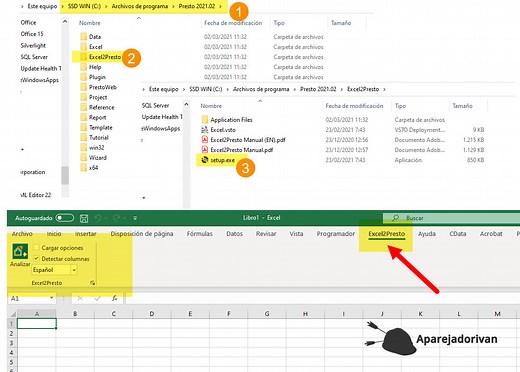520x372 pixels.
Task: Click the setup.exe application icon
Action: (205, 160)
